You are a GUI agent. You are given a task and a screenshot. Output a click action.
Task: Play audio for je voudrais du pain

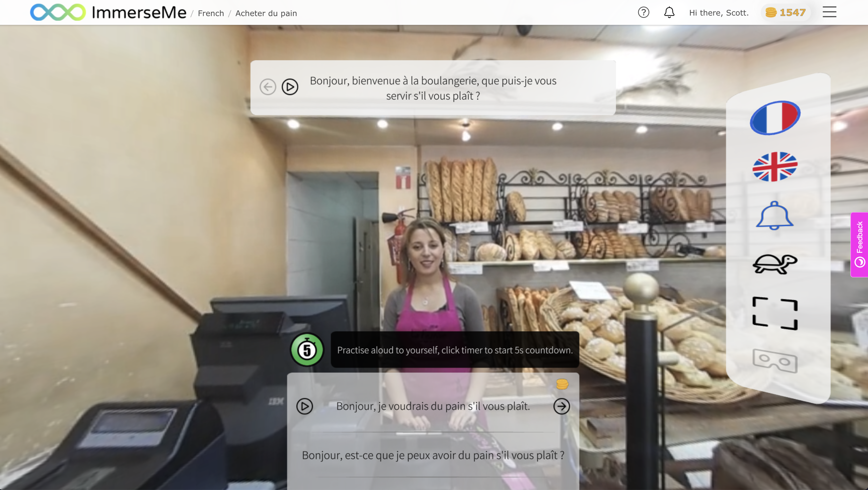pos(304,406)
